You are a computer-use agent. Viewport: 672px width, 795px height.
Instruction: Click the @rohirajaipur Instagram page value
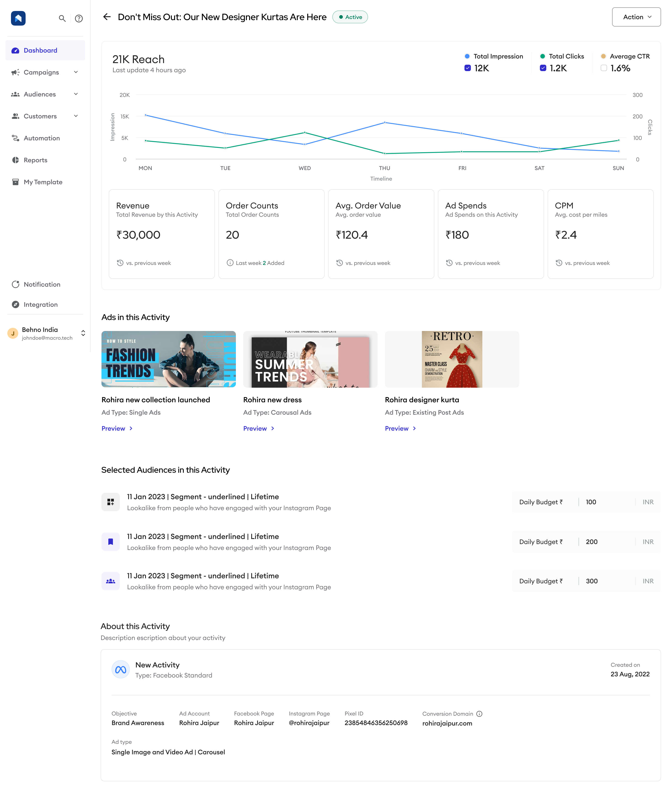coord(309,723)
